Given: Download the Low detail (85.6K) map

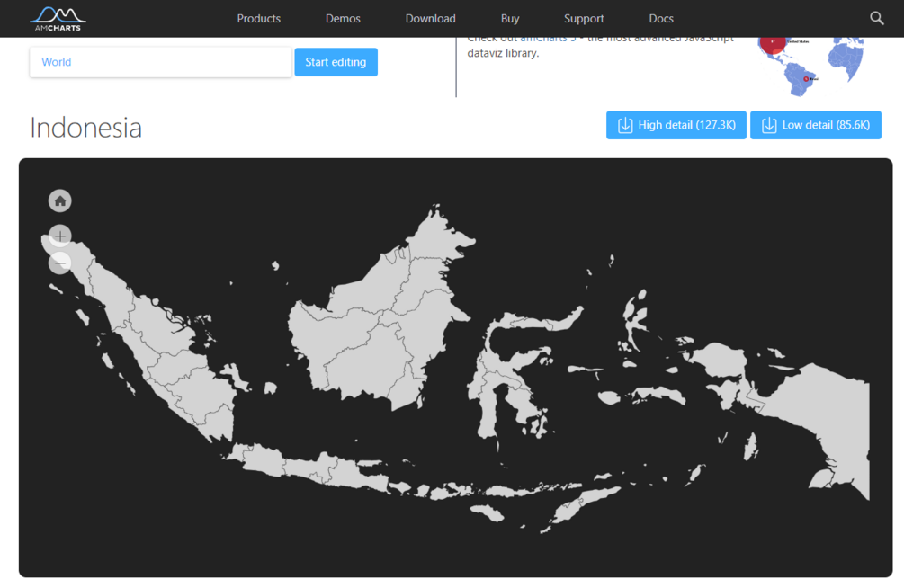Looking at the screenshot, I should tap(816, 125).
